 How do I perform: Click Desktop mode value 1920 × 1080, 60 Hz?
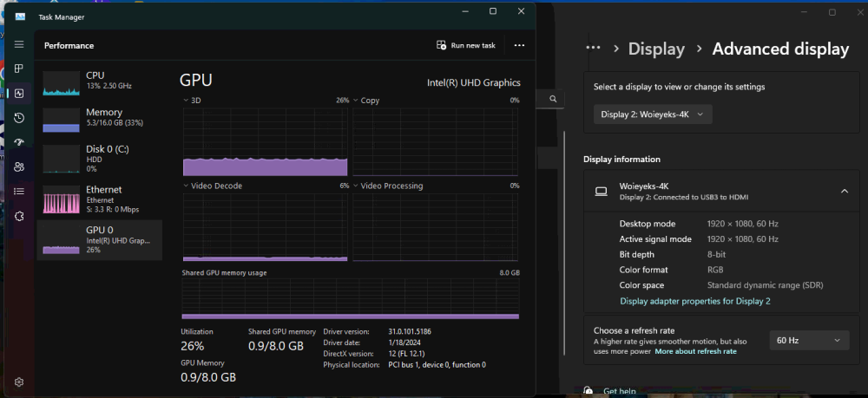point(743,224)
